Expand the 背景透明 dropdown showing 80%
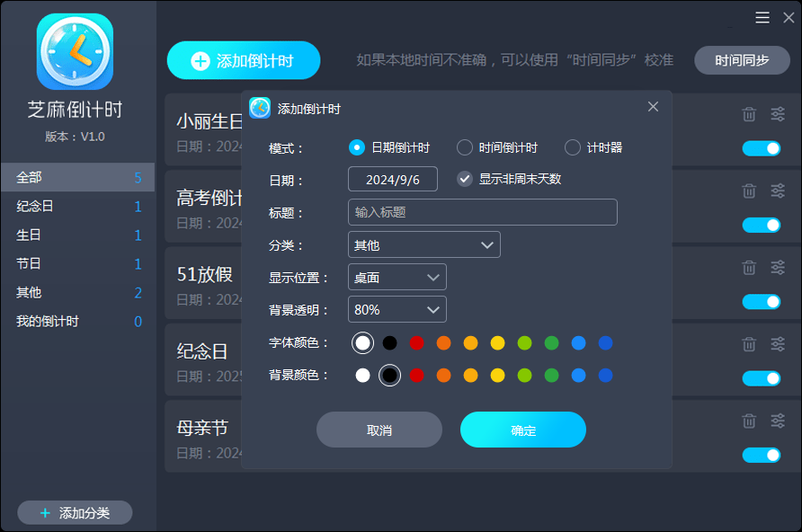This screenshot has height=532, width=802. pyautogui.click(x=397, y=309)
